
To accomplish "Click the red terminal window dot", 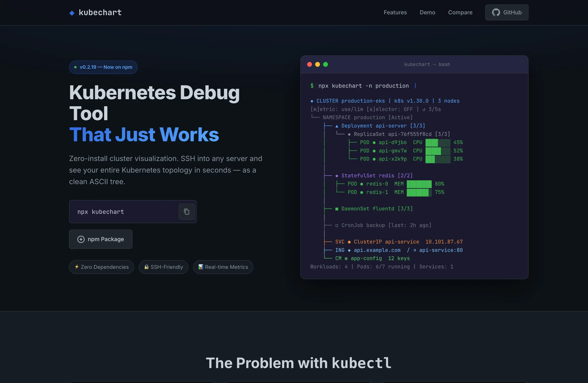I will click(x=309, y=64).
